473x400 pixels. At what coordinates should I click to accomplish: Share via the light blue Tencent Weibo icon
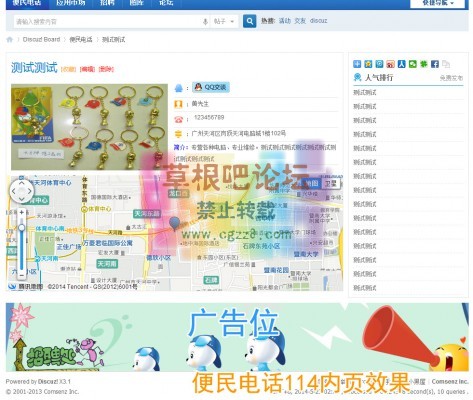(x=379, y=64)
